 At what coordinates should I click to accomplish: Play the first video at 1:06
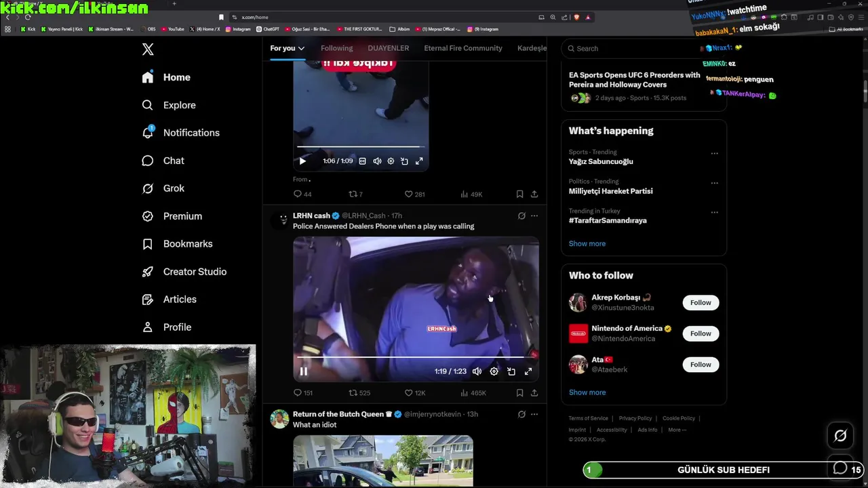(x=302, y=161)
